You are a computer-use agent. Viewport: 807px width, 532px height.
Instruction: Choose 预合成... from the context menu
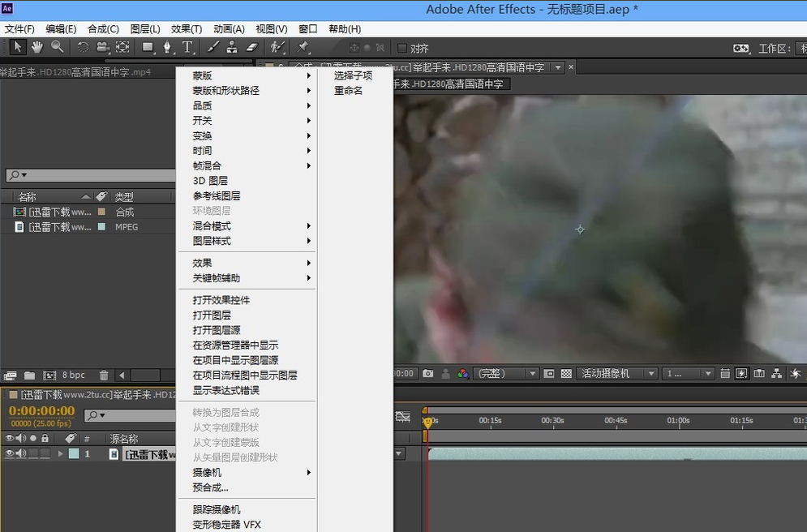click(x=211, y=487)
